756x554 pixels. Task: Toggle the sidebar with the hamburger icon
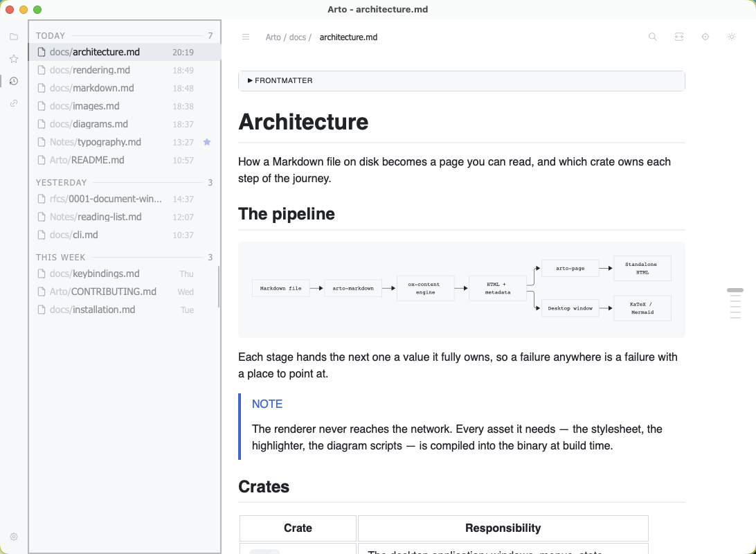(246, 37)
